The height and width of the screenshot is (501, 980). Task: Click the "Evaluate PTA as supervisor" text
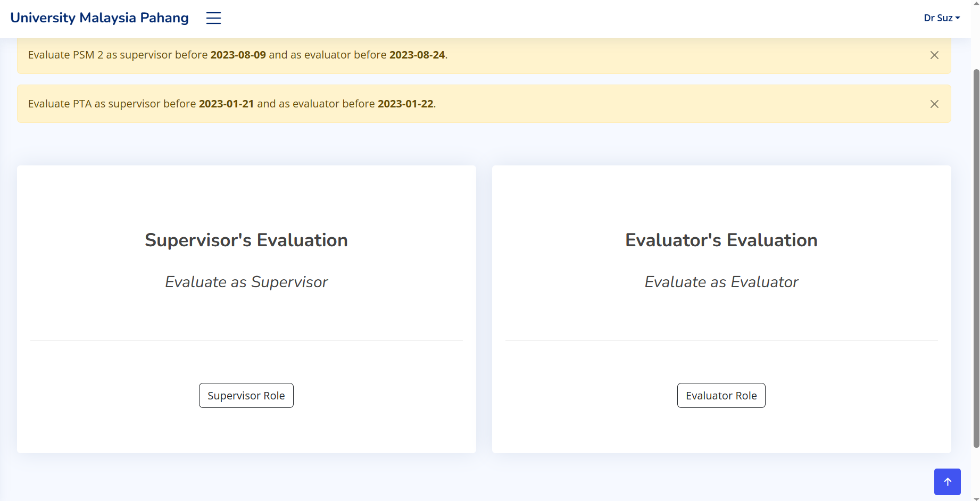[112, 104]
